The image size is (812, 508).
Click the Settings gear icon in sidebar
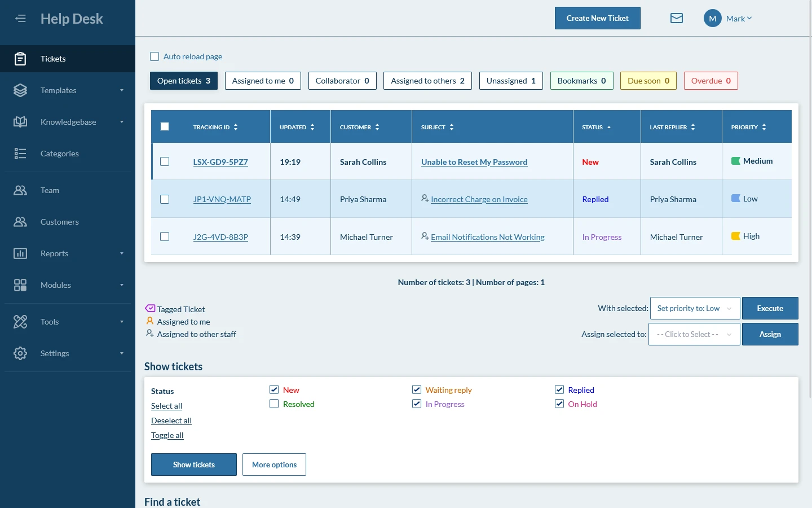[20, 353]
